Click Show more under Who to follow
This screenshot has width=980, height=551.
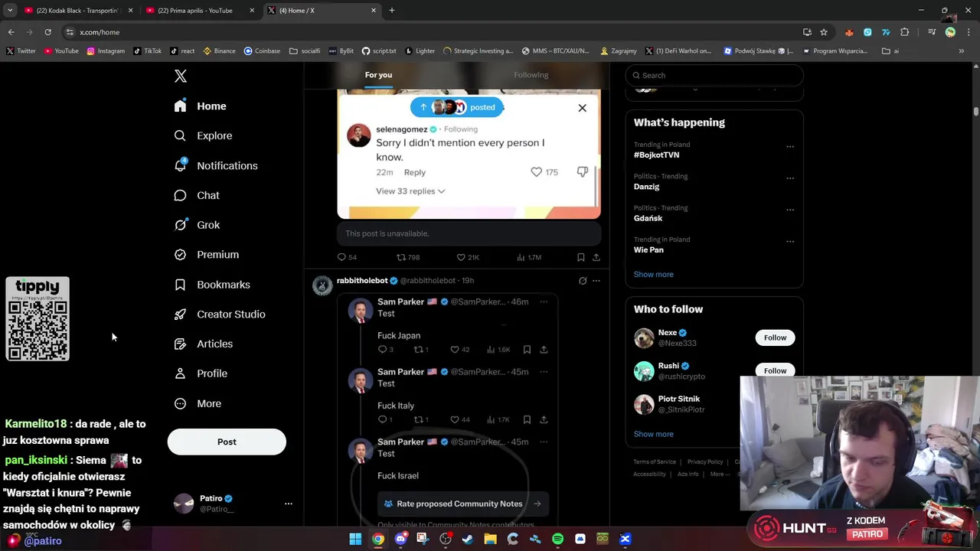(x=654, y=434)
